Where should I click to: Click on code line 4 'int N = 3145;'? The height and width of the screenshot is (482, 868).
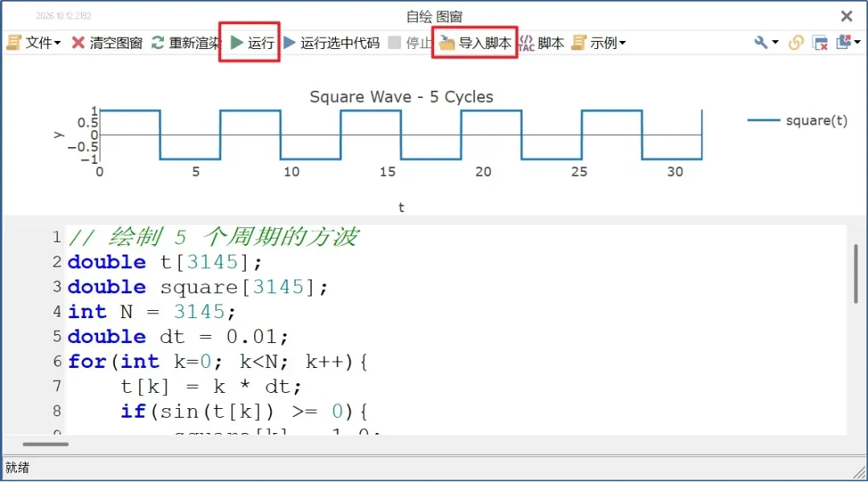pos(152,312)
